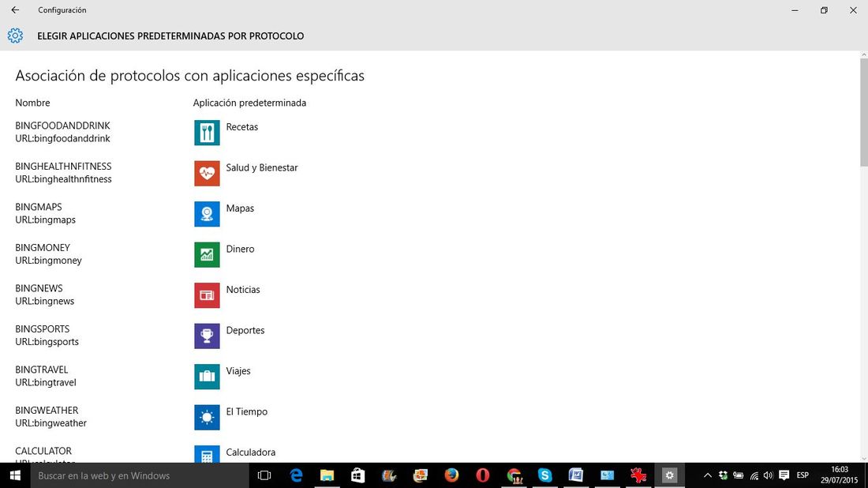Image resolution: width=868 pixels, height=488 pixels.
Task: Open Task View from the taskbar
Action: (264, 475)
